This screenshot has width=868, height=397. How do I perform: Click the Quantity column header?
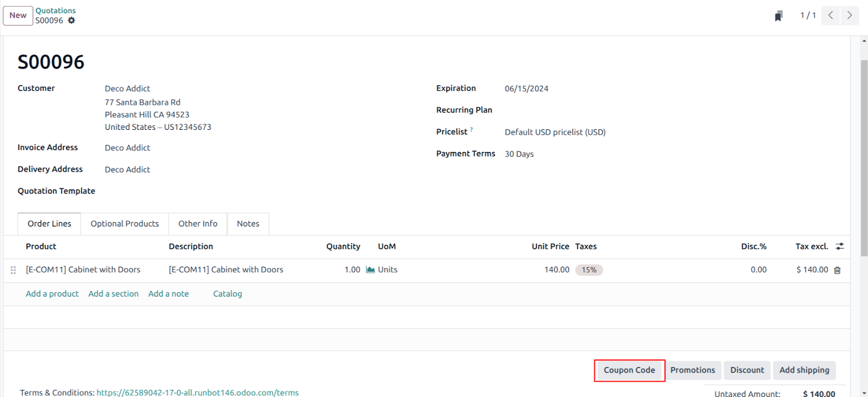point(343,247)
